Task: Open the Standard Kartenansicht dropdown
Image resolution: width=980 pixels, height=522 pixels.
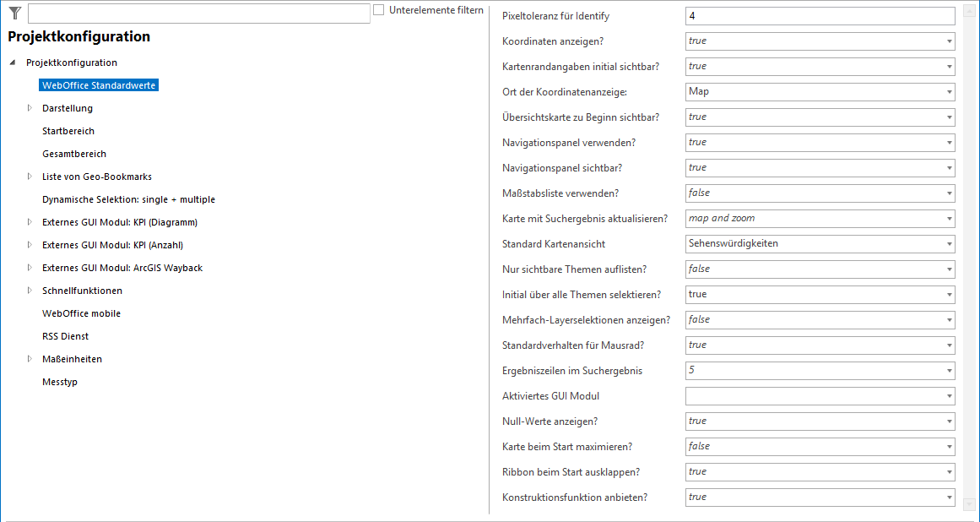Action: click(x=949, y=244)
